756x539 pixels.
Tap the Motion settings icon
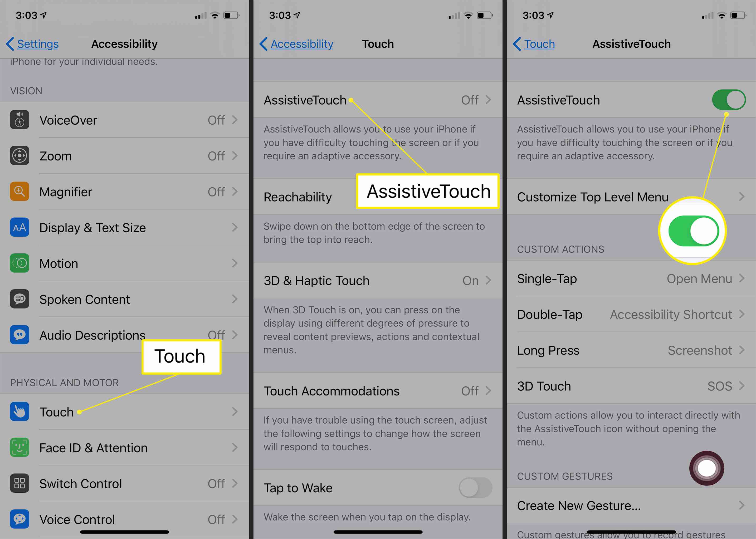19,262
